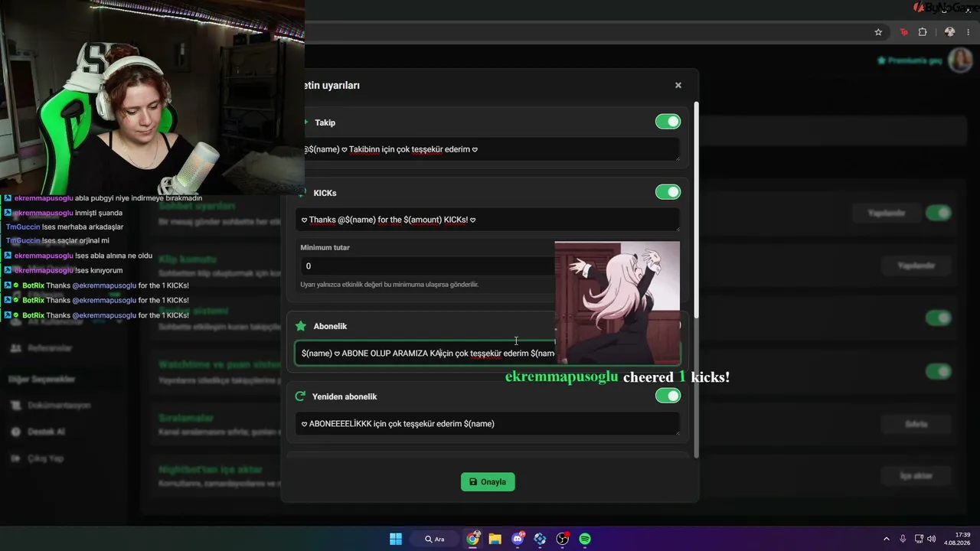
Task: Toggle the Takip alert switch
Action: (x=668, y=122)
